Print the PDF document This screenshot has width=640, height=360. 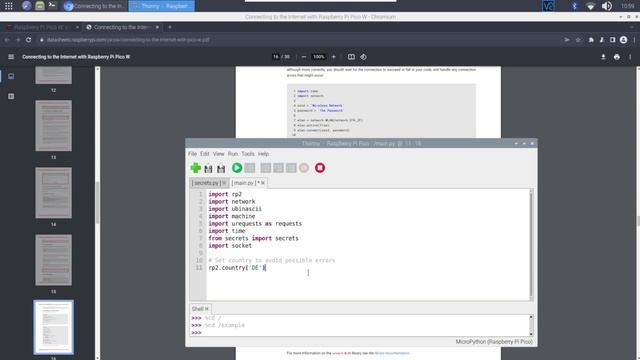617,57
